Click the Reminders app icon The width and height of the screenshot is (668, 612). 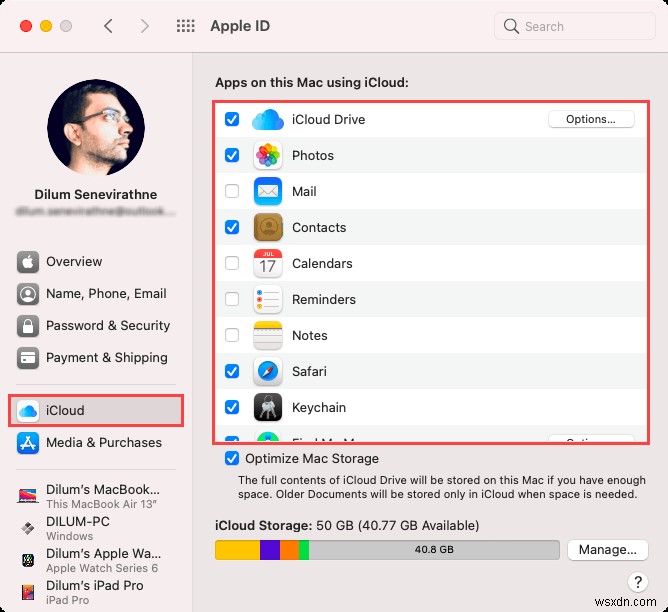click(268, 299)
